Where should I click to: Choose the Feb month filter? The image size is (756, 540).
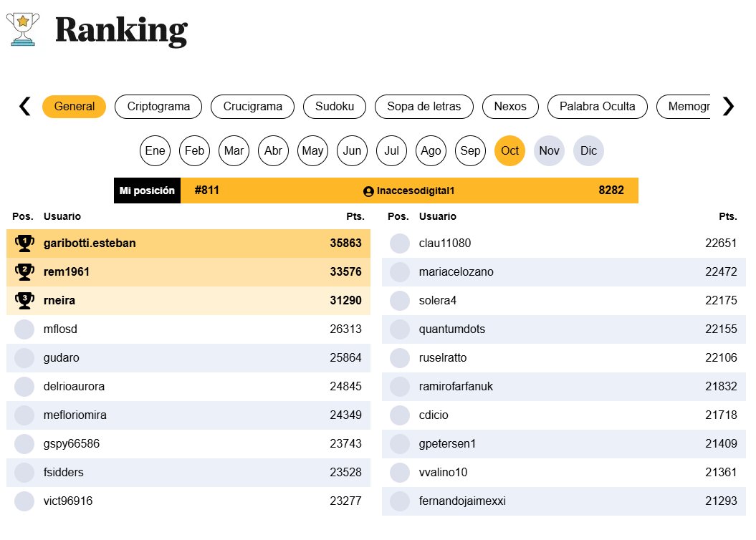(194, 151)
